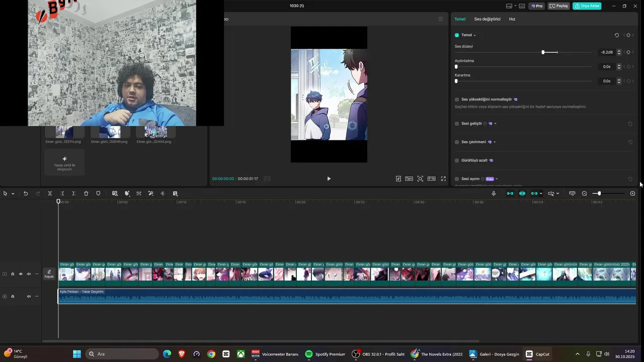
Task: Adjust the timeline zoom slider
Action: (x=599, y=194)
